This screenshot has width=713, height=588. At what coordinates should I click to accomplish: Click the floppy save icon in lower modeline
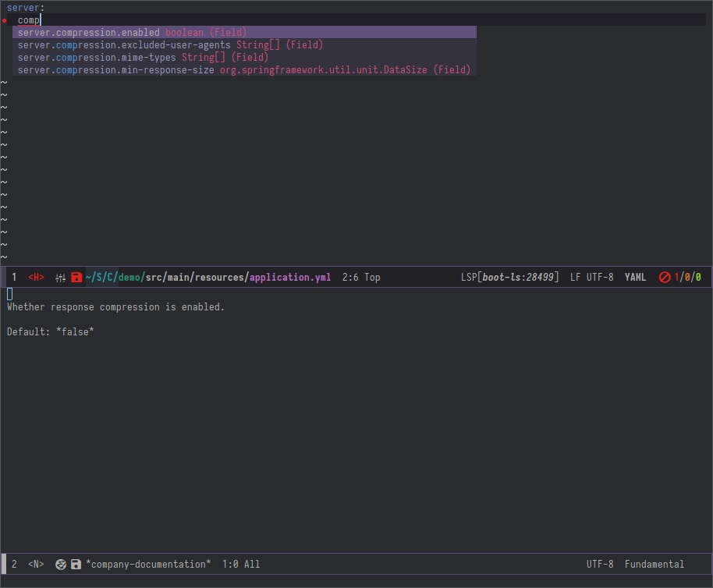click(x=76, y=565)
